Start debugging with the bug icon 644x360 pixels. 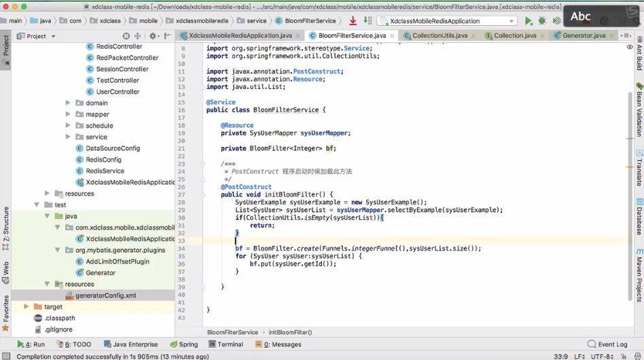(541, 21)
